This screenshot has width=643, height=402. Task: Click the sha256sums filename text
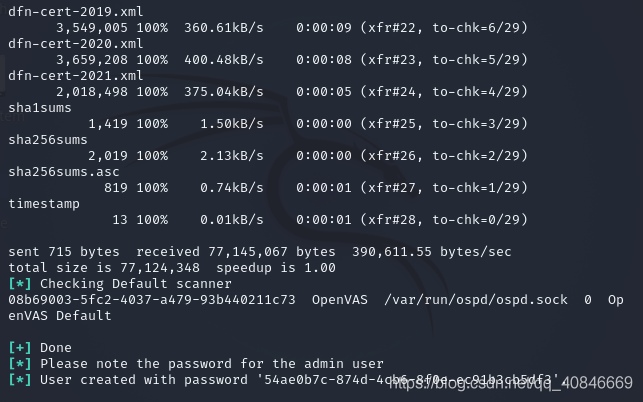48,139
